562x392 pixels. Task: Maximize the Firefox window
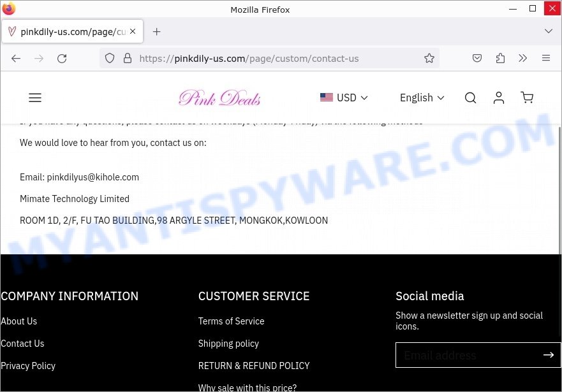(533, 8)
